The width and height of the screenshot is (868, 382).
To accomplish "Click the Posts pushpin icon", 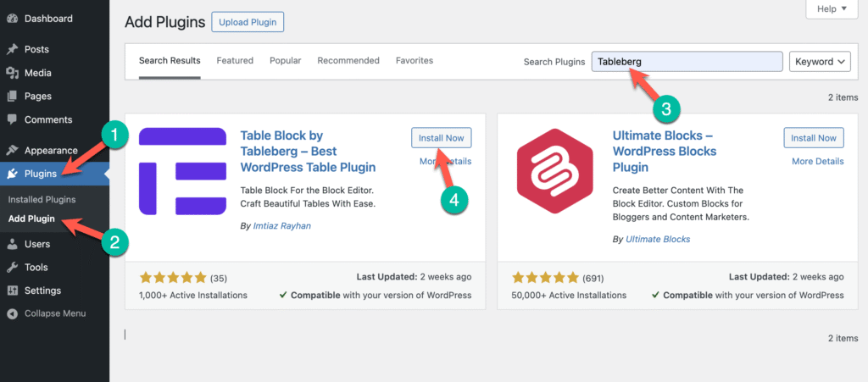I will coord(12,50).
